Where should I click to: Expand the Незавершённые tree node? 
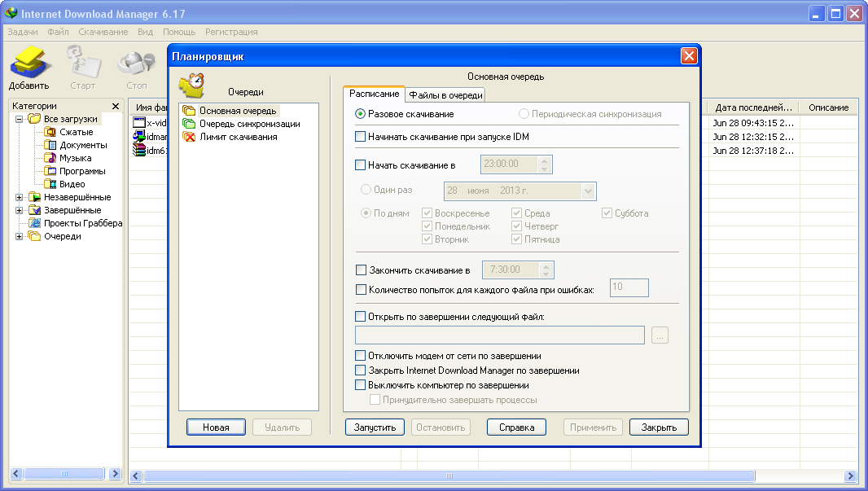pyautogui.click(x=20, y=197)
